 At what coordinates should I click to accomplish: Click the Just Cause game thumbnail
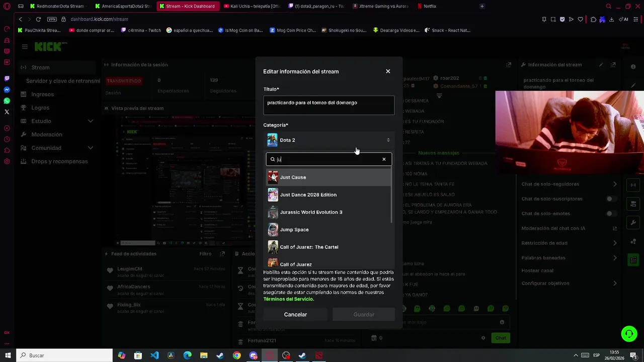click(273, 177)
